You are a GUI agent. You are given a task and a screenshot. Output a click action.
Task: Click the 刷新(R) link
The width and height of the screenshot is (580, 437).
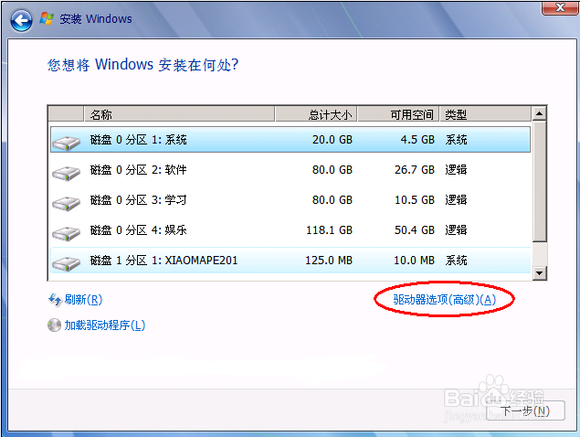pos(83,299)
